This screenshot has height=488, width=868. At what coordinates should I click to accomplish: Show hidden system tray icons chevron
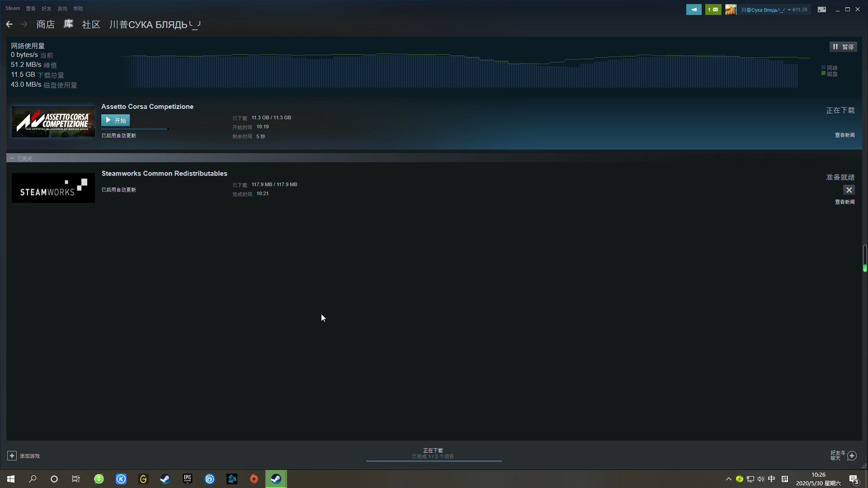tap(728, 479)
